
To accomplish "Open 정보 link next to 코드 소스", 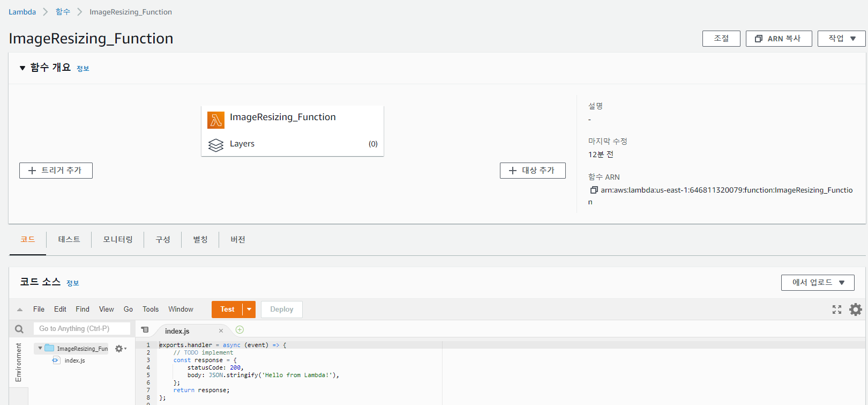I will (x=72, y=283).
